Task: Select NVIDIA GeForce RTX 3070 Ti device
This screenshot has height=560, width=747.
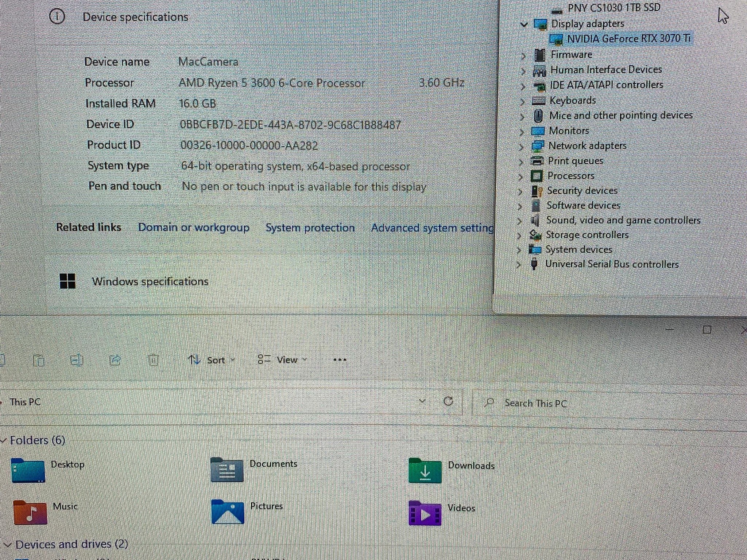Action: pyautogui.click(x=620, y=39)
